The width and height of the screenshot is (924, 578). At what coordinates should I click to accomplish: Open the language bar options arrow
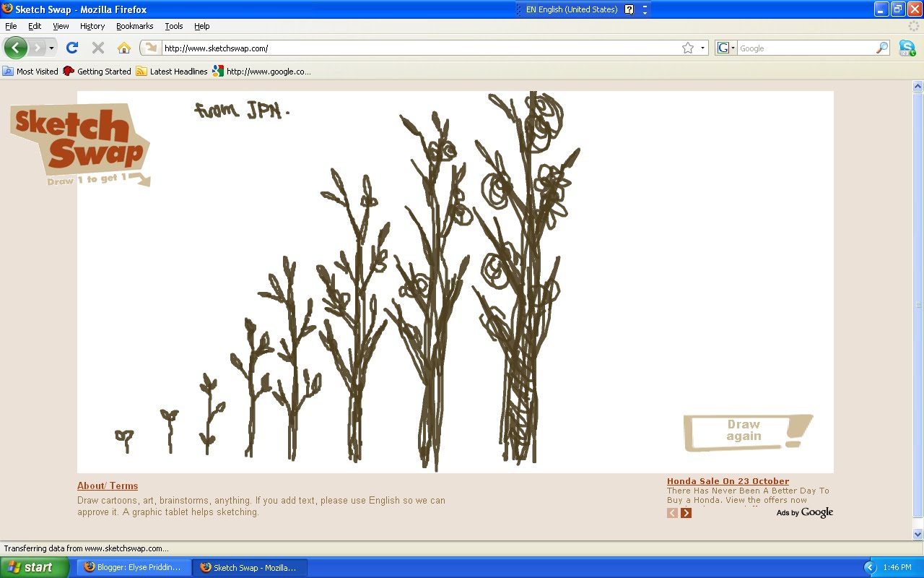pos(645,10)
